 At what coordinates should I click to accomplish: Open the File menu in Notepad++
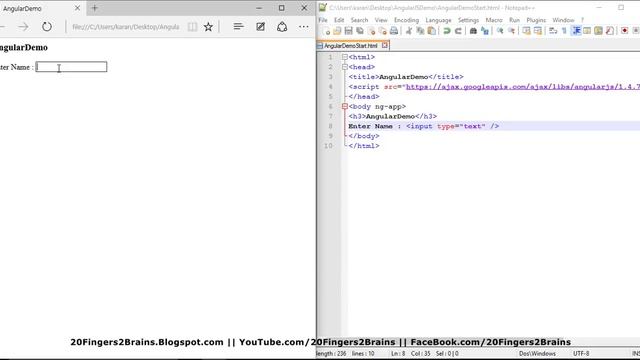point(323,20)
